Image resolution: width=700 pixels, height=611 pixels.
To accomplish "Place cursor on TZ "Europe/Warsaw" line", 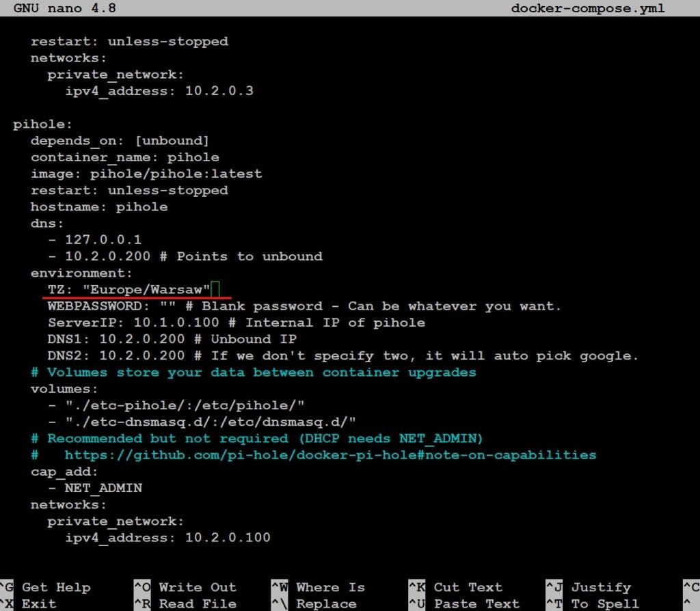I will click(129, 290).
